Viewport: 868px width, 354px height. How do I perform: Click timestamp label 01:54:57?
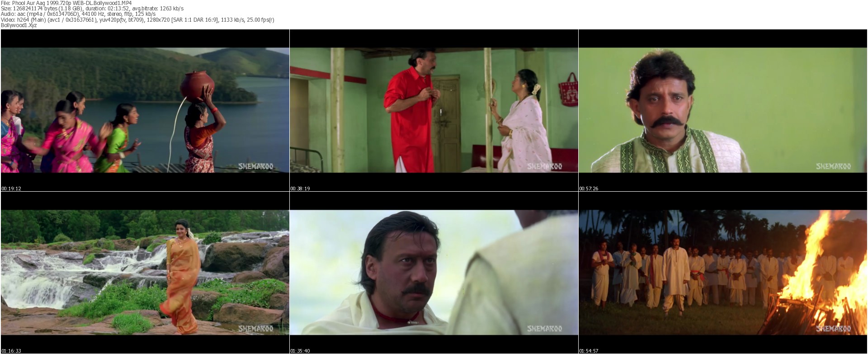tap(589, 351)
